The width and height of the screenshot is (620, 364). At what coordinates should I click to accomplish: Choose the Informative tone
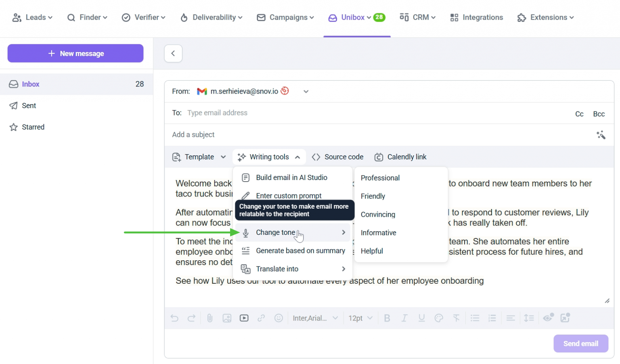click(379, 233)
